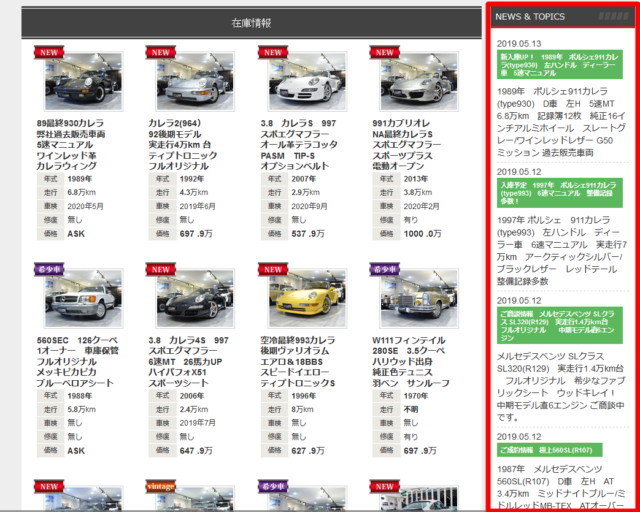Click the price 697 .9万 for W111フィンテイル
Image resolution: width=640 pixels, height=512 pixels.
[x=420, y=450]
